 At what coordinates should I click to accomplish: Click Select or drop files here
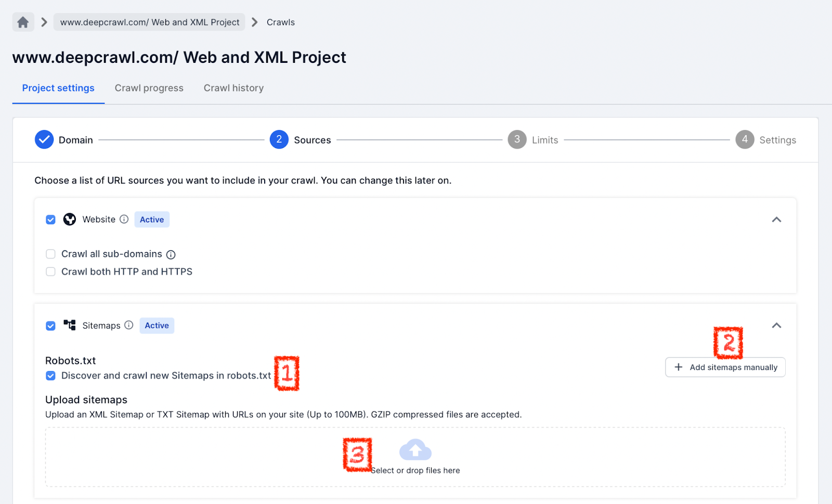(x=415, y=470)
